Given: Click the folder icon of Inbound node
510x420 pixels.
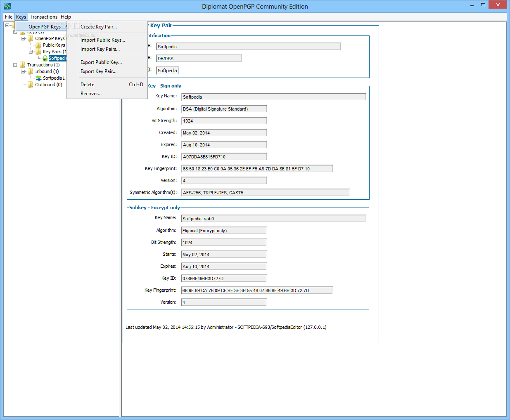Looking at the screenshot, I should click(31, 71).
